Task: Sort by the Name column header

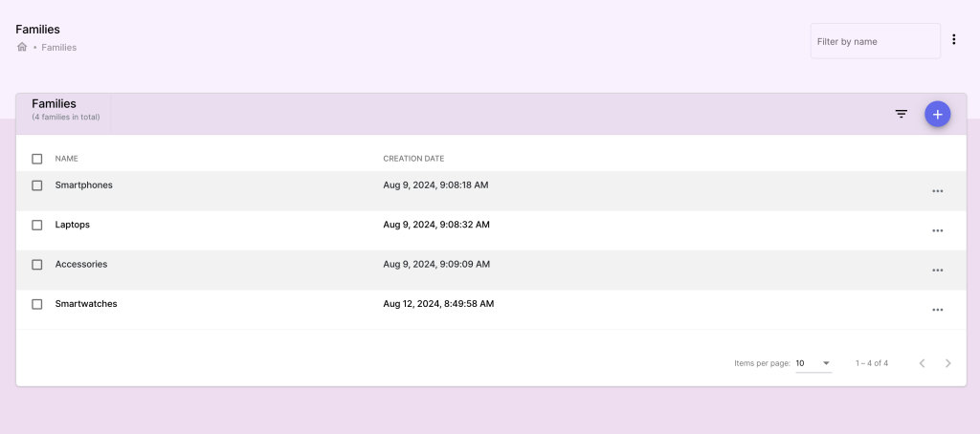Action: 67,159
